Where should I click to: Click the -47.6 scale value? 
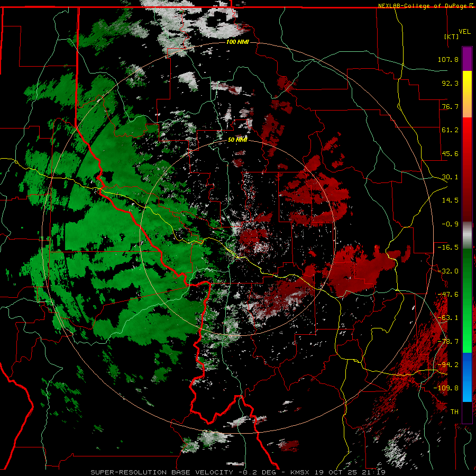tap(448, 295)
